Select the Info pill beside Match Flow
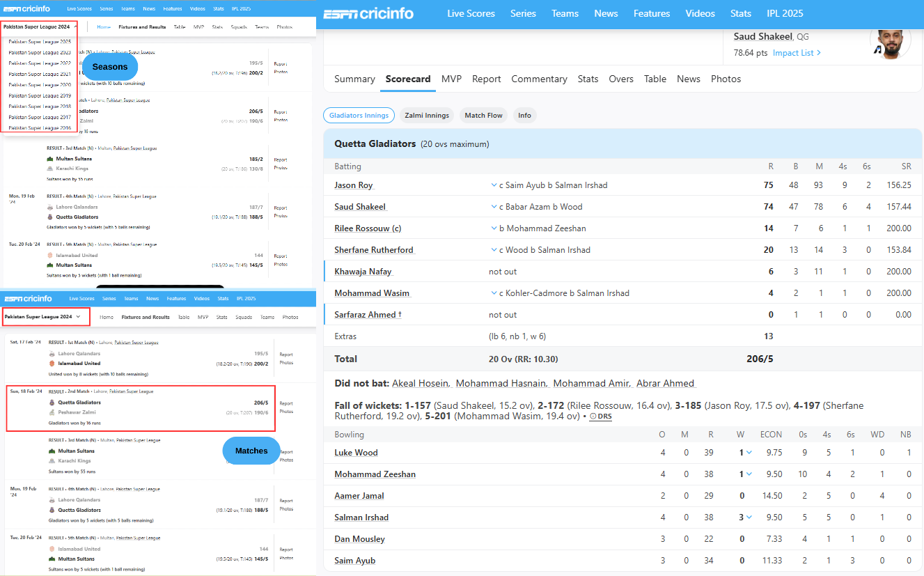Image resolution: width=924 pixels, height=576 pixels. click(525, 116)
